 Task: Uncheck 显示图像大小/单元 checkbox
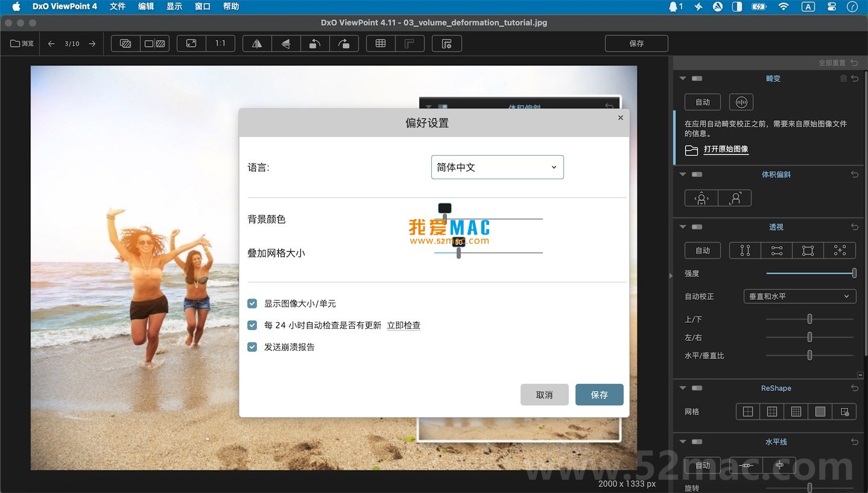pyautogui.click(x=252, y=304)
